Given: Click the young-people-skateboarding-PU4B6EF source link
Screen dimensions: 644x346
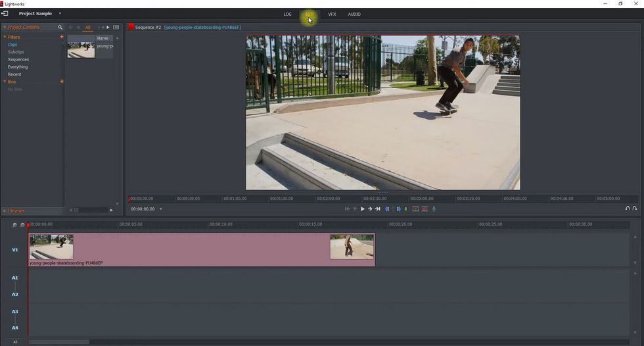Looking at the screenshot, I should pyautogui.click(x=202, y=28).
